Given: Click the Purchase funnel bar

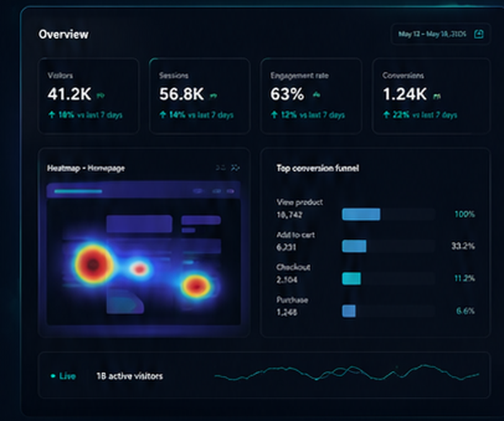Looking at the screenshot, I should [x=349, y=311].
